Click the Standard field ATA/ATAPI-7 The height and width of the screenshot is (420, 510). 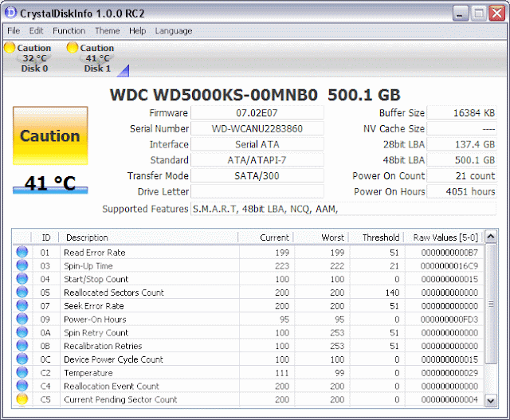(257, 160)
